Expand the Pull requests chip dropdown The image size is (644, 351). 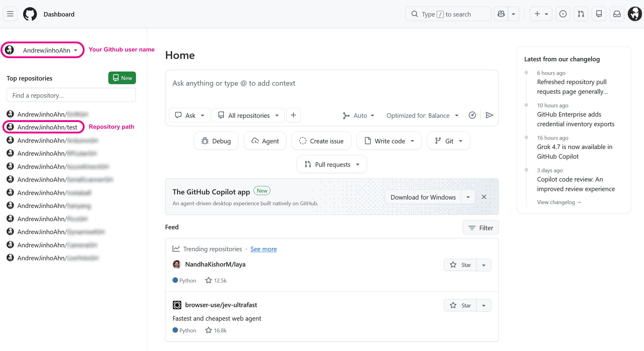click(x=332, y=164)
